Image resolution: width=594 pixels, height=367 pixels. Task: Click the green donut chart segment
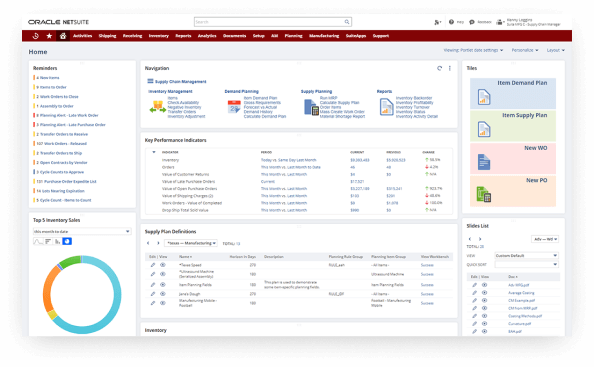(69, 262)
